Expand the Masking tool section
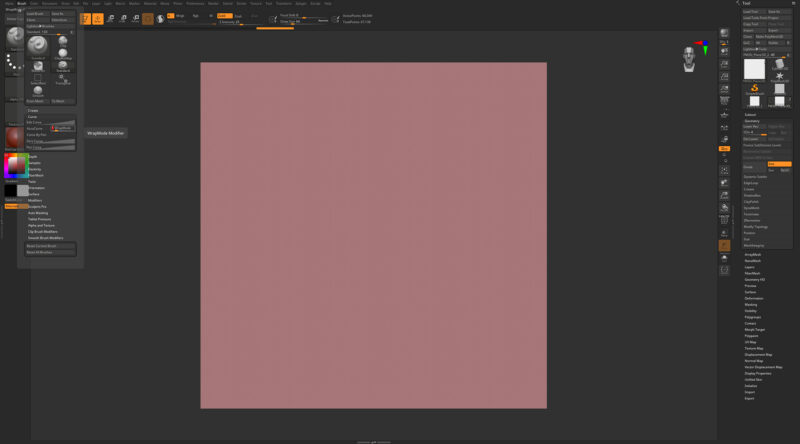This screenshot has width=800, height=444. pyautogui.click(x=751, y=305)
